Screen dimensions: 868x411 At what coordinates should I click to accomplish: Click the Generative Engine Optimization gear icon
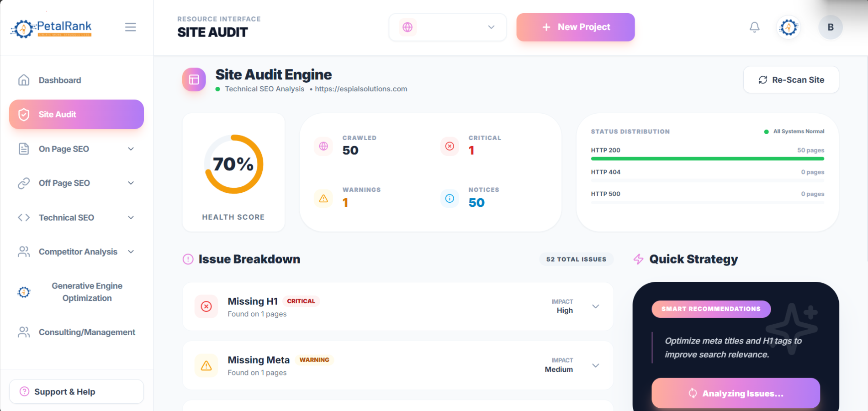pyautogui.click(x=24, y=292)
